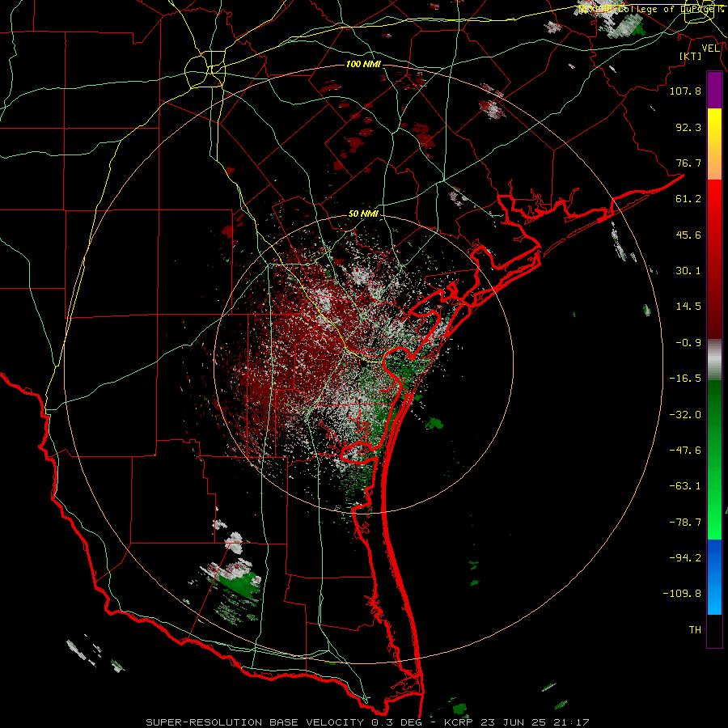The image size is (728, 728).
Task: Click the KCRP 23 JUN 25 21:17 timestamp
Action: [517, 722]
